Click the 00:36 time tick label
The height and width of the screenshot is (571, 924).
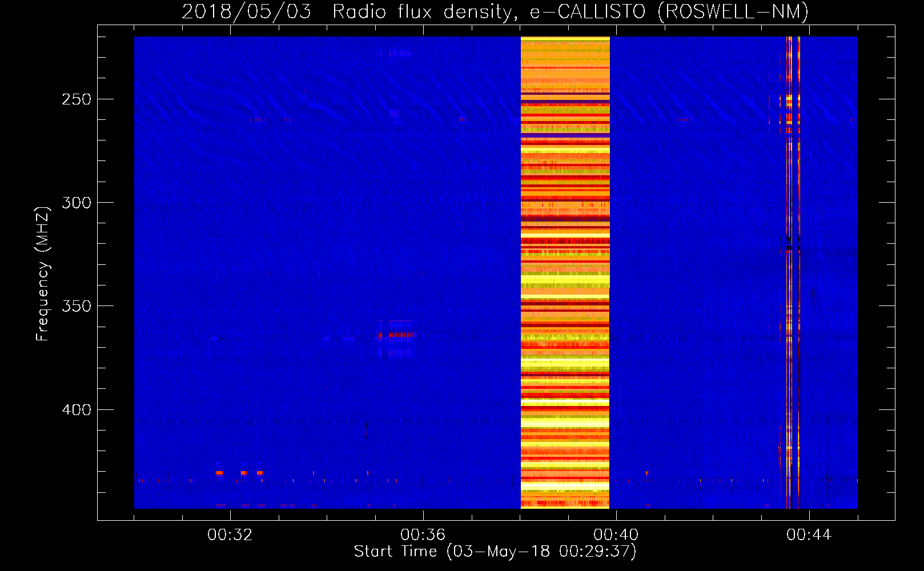[423, 535]
